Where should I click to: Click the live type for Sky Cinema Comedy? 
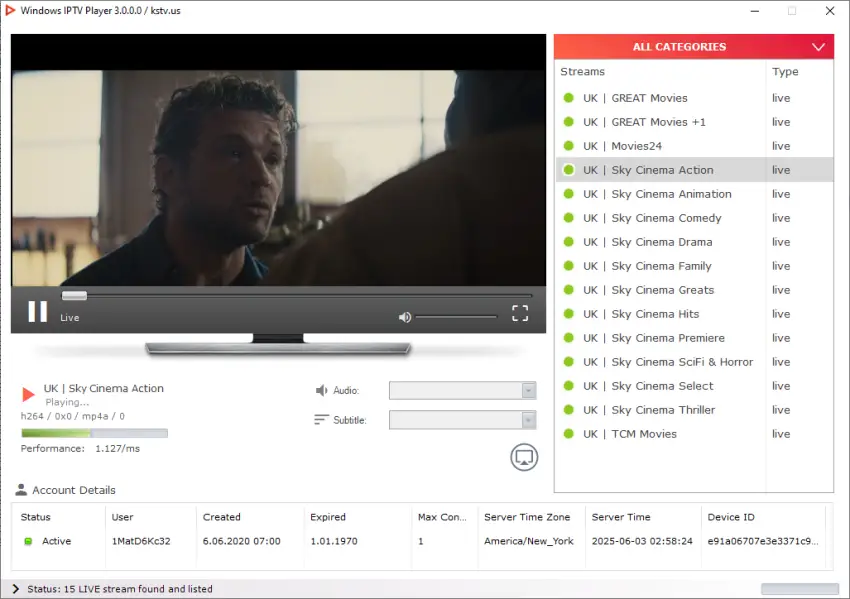[x=781, y=218]
